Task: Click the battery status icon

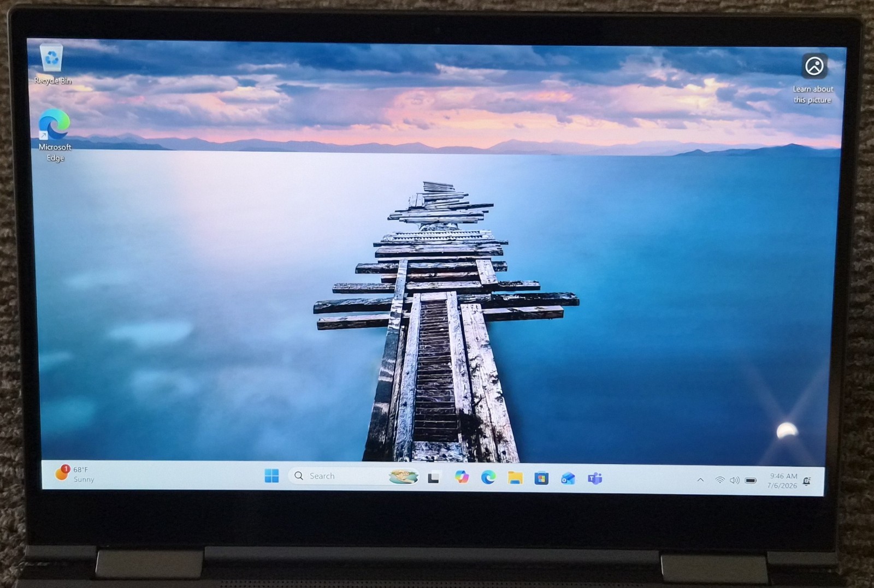Action: (x=751, y=481)
